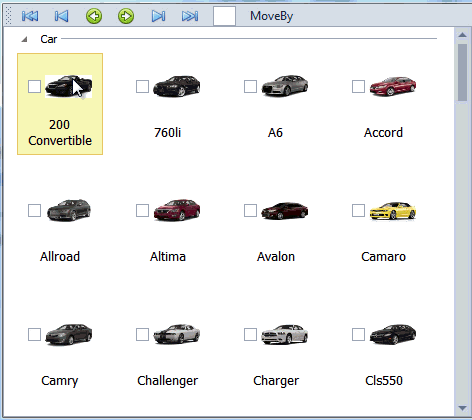Image resolution: width=472 pixels, height=420 pixels.
Task: Select the Cls550 car item
Action: coord(384,353)
